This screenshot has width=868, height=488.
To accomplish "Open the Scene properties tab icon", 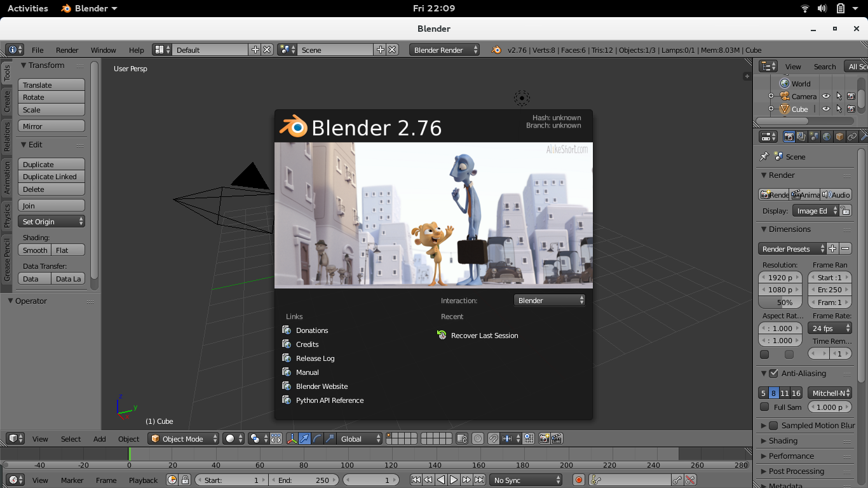I will tap(814, 137).
